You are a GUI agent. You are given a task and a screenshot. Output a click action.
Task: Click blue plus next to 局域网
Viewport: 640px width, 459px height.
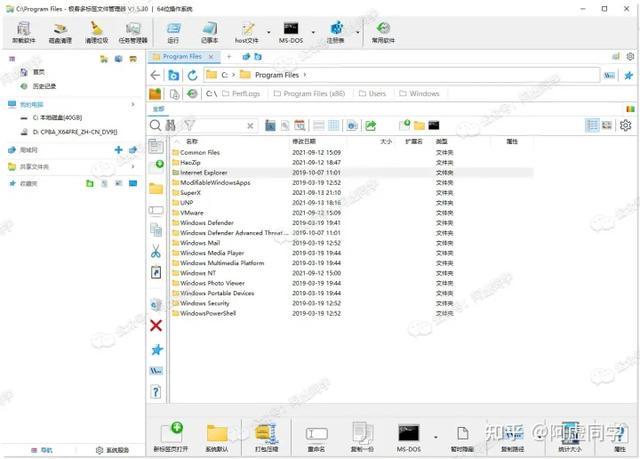coord(118,150)
